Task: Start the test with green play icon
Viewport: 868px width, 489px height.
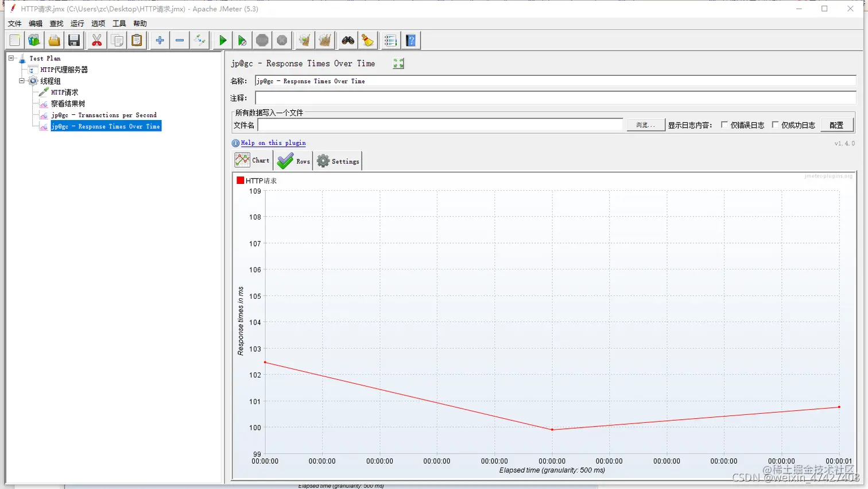Action: pos(223,40)
